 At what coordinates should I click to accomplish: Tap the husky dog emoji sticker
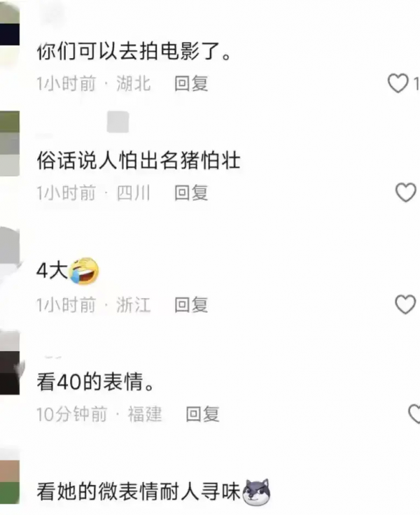(x=256, y=492)
